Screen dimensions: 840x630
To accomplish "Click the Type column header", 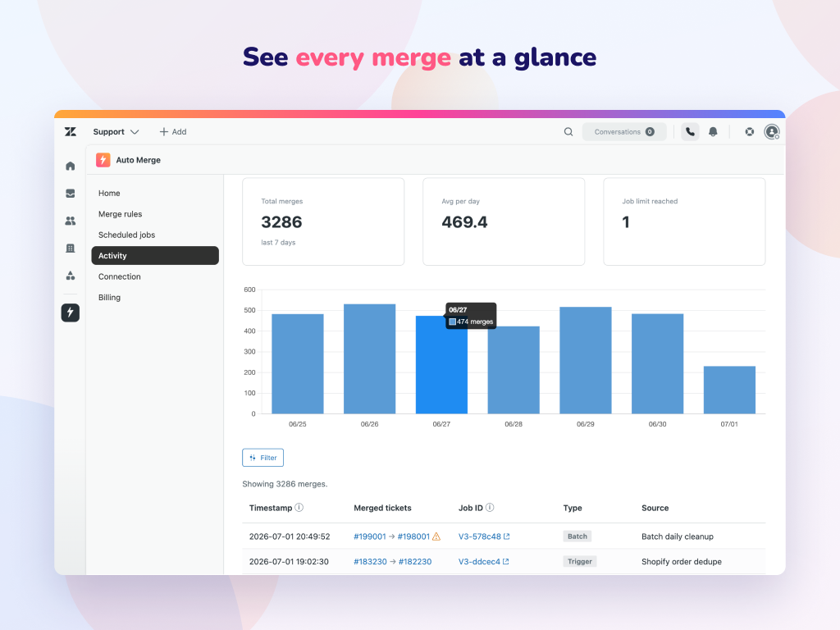I will 572,508.
